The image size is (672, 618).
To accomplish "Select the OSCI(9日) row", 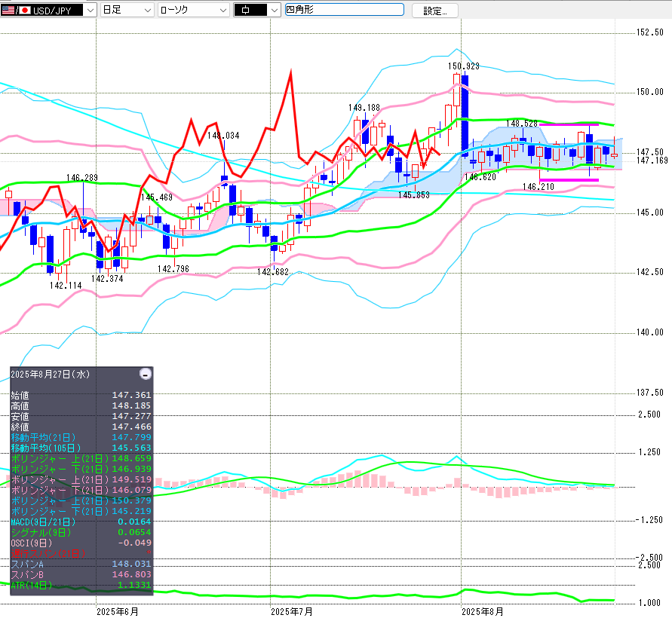I will [81, 543].
